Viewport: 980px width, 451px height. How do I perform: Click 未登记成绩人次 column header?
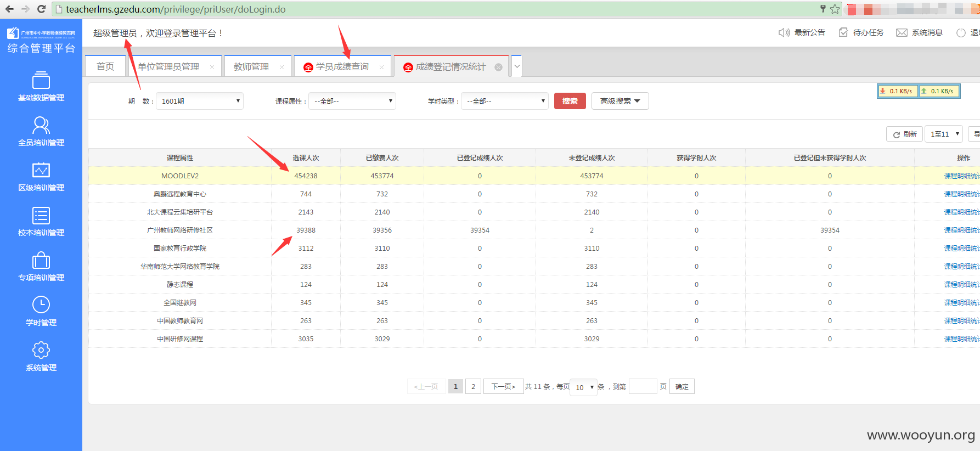(592, 157)
